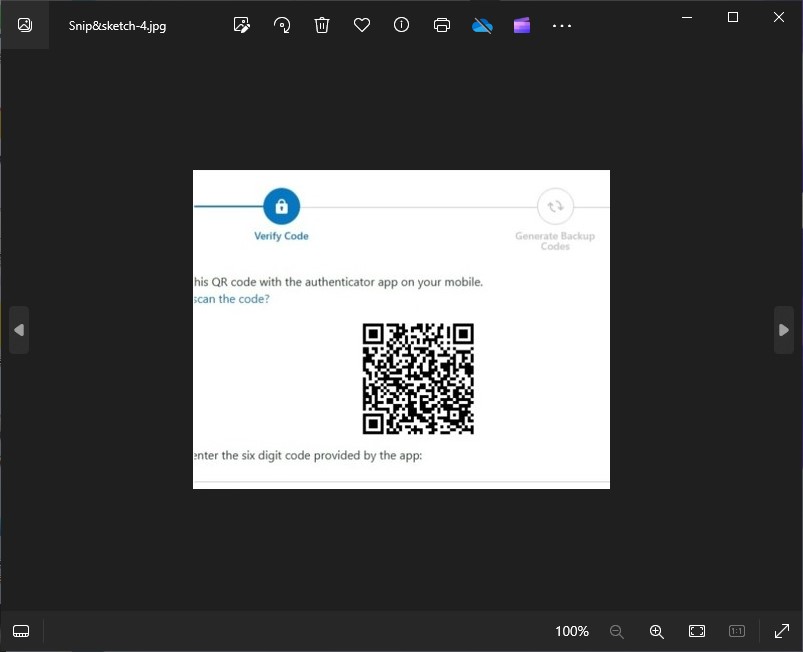Screen dimensions: 803x652
Task: Click the Edit image icon
Action: coord(241,25)
